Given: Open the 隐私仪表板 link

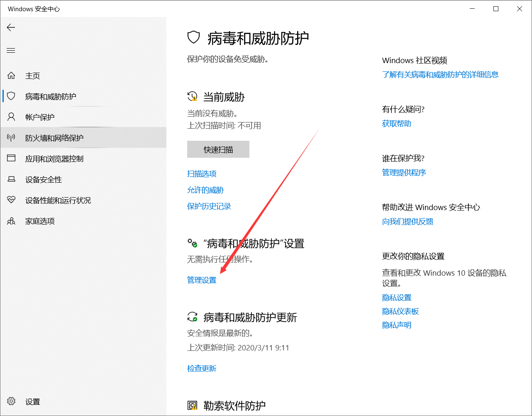Looking at the screenshot, I should click(400, 311).
